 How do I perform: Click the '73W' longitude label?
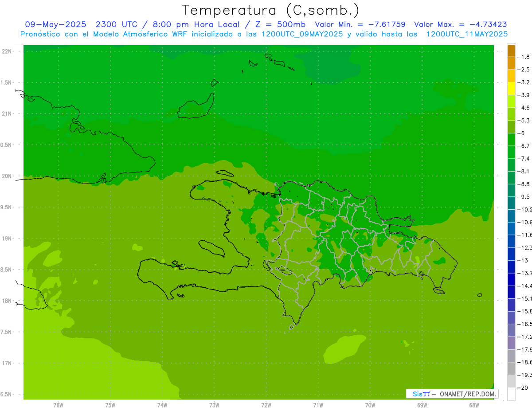click(214, 405)
